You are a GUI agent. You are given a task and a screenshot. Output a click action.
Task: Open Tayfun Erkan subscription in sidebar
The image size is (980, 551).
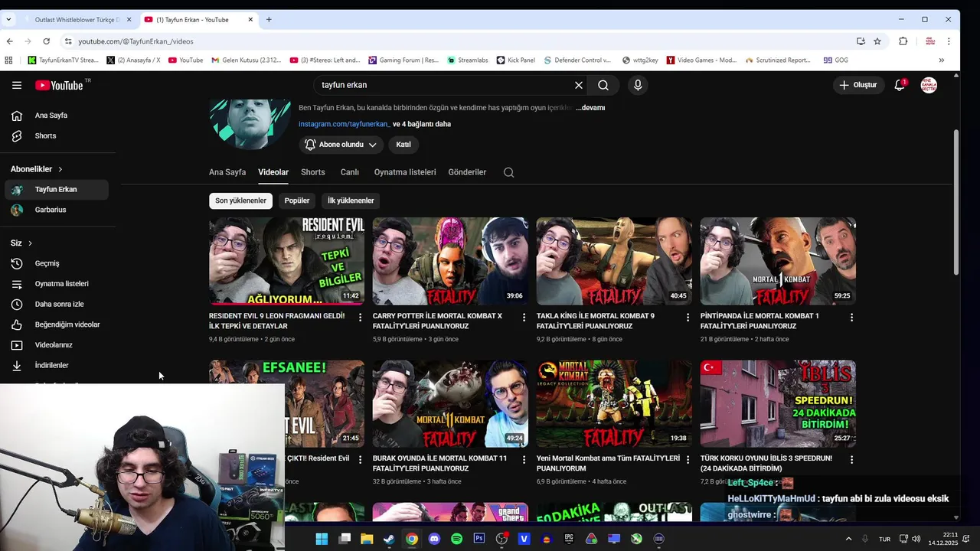coord(57,189)
